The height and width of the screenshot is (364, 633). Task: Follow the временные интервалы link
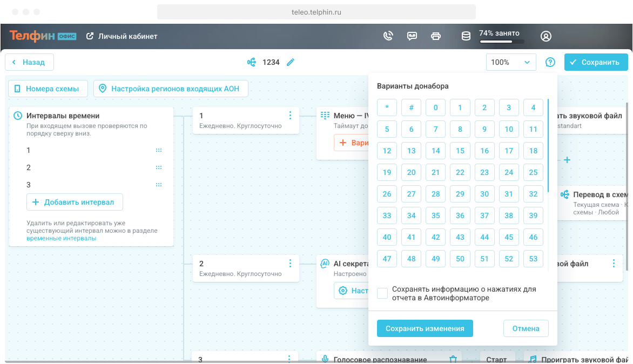click(x=61, y=238)
